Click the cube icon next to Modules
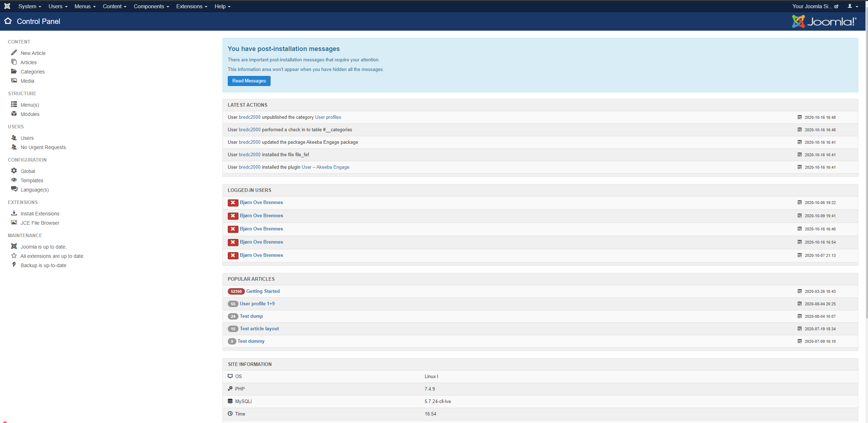 14,114
